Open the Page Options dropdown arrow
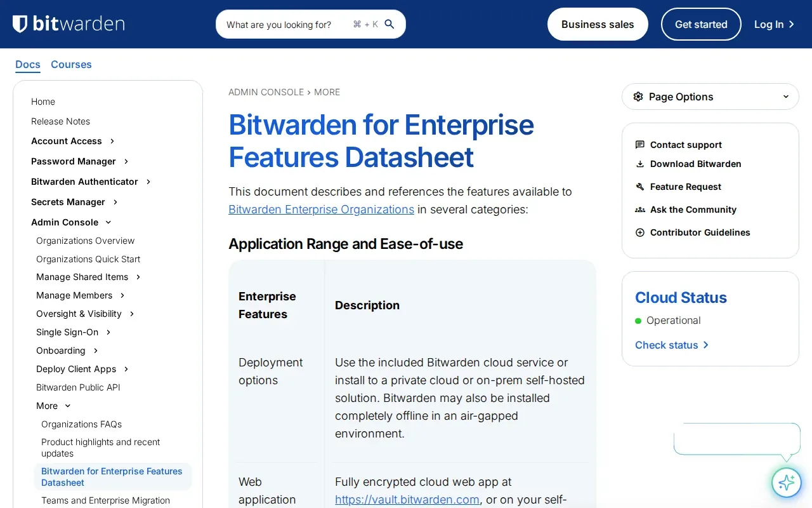The image size is (812, 508). [786, 97]
